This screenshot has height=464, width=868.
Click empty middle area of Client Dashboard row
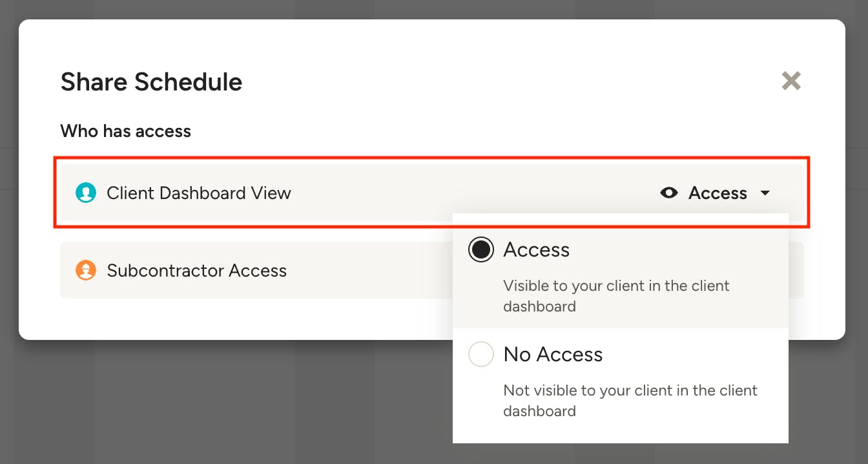coord(452,193)
